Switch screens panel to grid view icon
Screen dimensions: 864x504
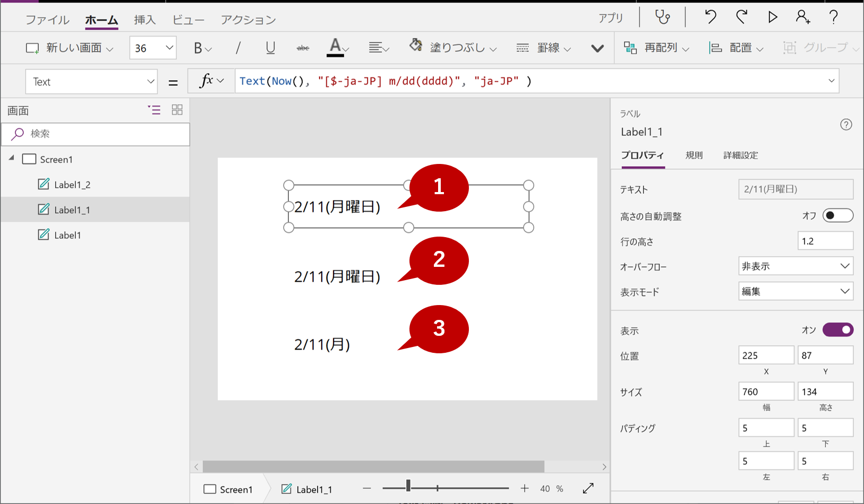pos(177,110)
